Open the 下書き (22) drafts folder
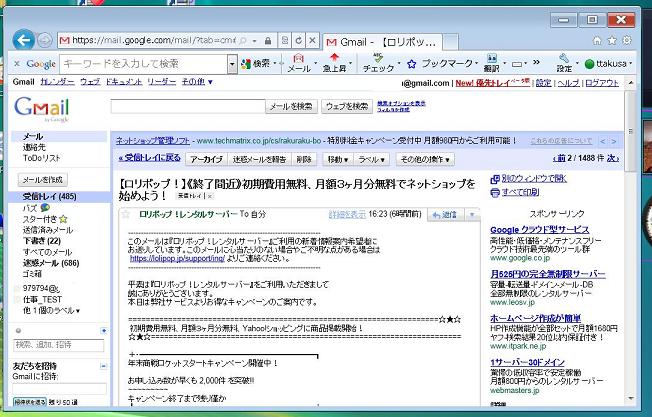Viewport: 652px width, 417px height. (x=42, y=241)
